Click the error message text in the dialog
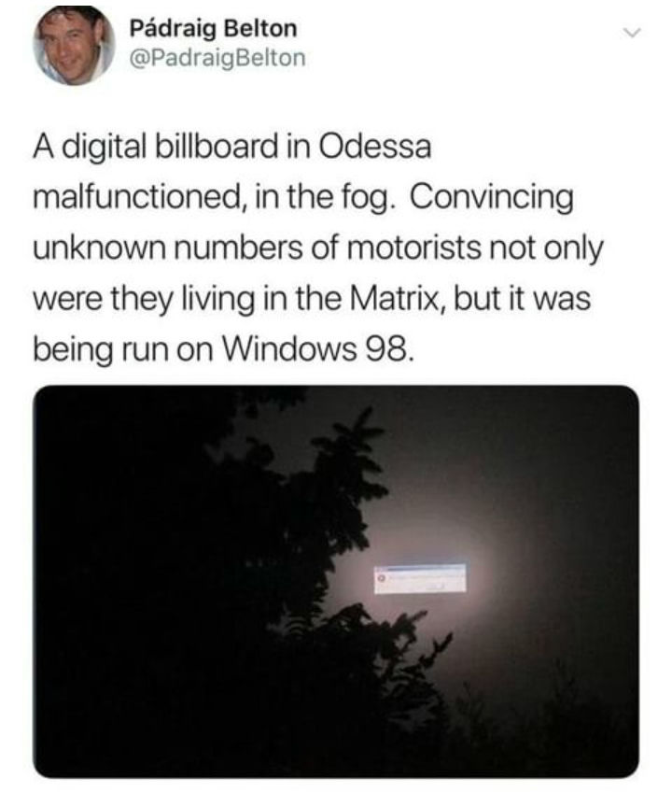This screenshot has height=807, width=672. pyautogui.click(x=416, y=577)
